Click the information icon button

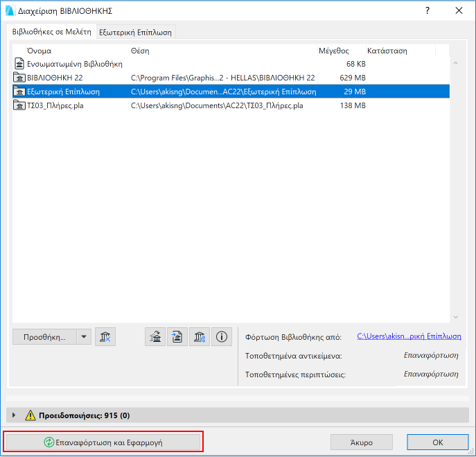click(222, 336)
